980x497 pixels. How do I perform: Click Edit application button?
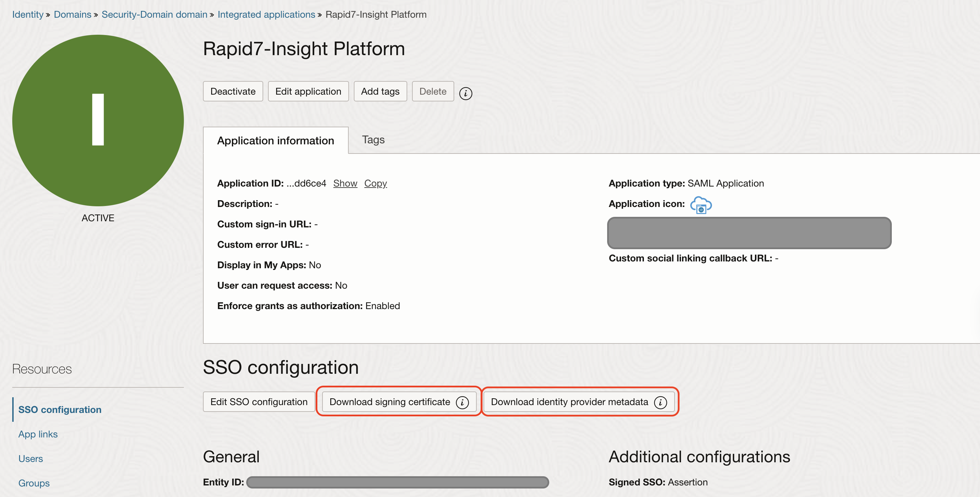(308, 91)
